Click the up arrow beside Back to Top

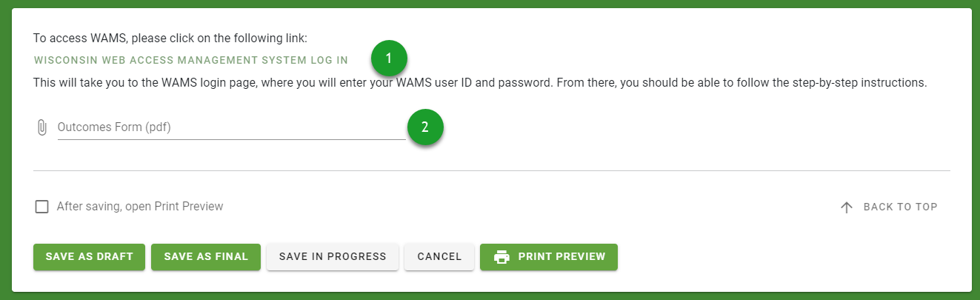click(847, 207)
